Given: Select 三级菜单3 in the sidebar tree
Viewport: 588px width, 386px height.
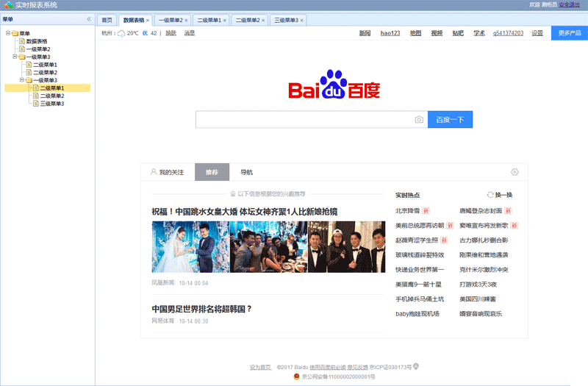Looking at the screenshot, I should 51,104.
